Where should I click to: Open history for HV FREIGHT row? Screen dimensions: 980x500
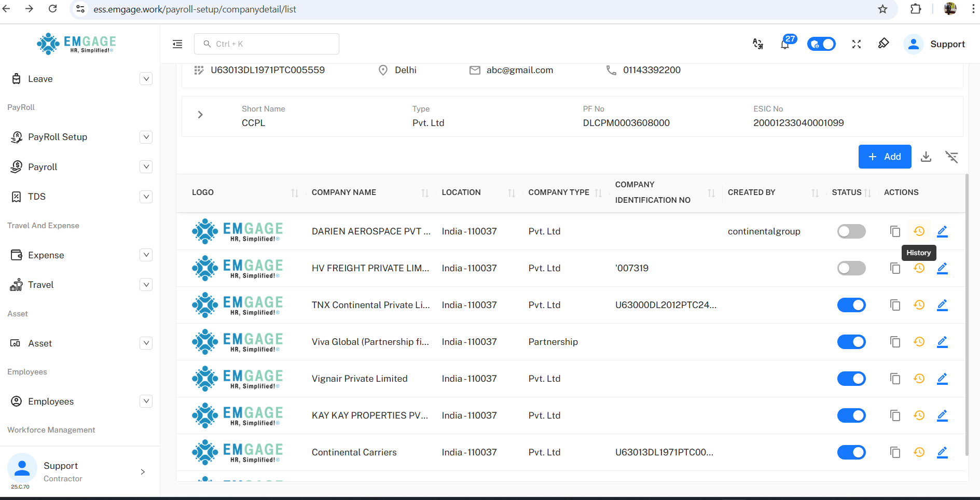pos(919,268)
